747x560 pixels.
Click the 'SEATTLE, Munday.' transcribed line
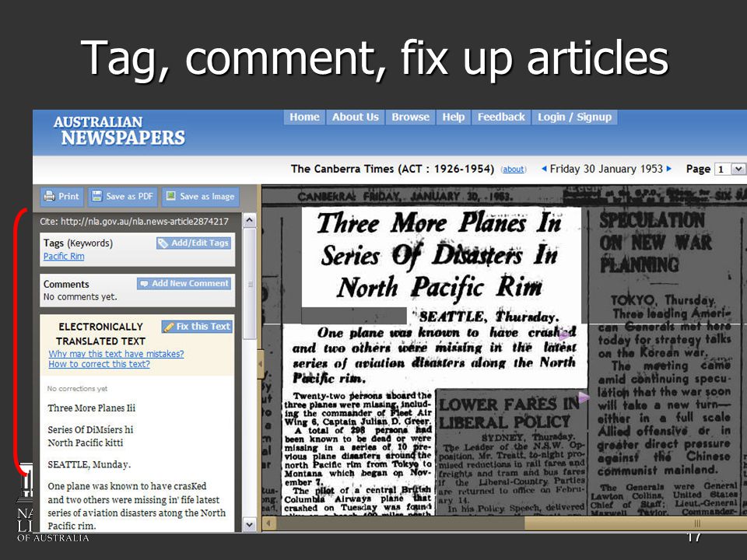[x=89, y=465]
